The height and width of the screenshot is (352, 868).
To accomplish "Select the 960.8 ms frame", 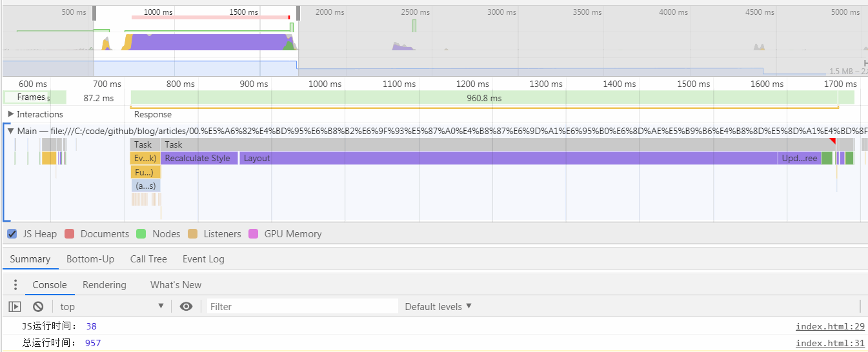I will click(x=484, y=98).
